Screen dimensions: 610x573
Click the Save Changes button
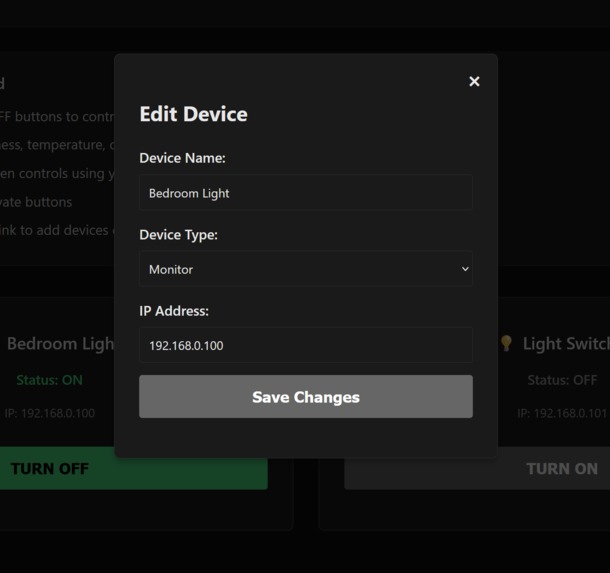(306, 396)
